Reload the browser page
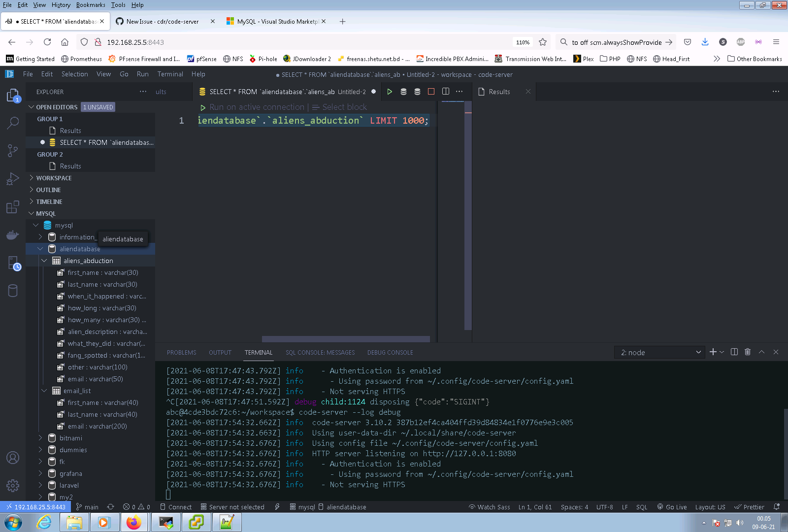 coord(47,42)
